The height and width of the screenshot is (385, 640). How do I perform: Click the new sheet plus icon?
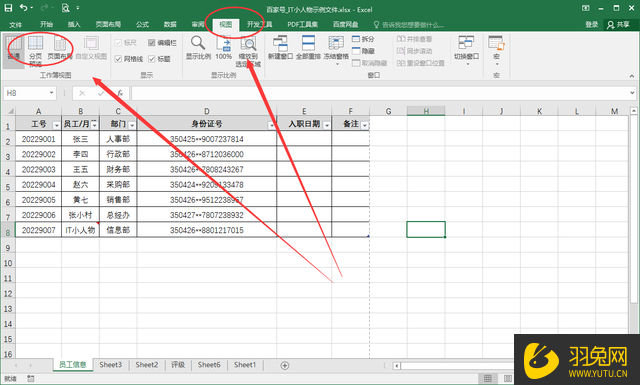coord(285,365)
